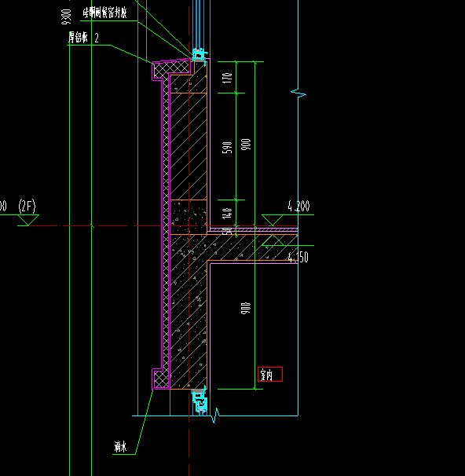Click the break-line symbol on the upper cyan line

(298, 93)
